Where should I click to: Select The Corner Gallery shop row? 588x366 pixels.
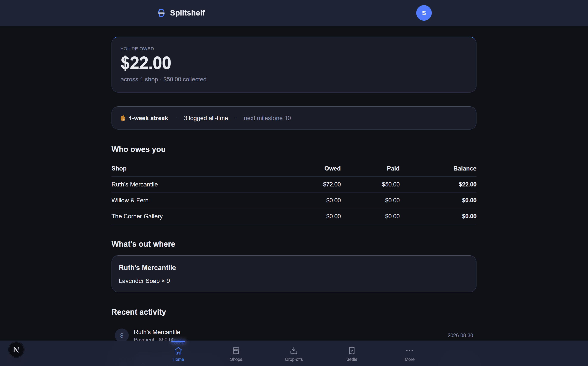[294, 216]
